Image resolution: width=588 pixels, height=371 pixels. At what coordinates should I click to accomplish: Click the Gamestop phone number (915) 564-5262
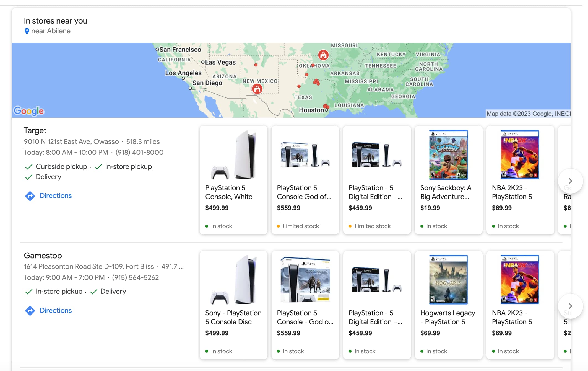(x=135, y=278)
